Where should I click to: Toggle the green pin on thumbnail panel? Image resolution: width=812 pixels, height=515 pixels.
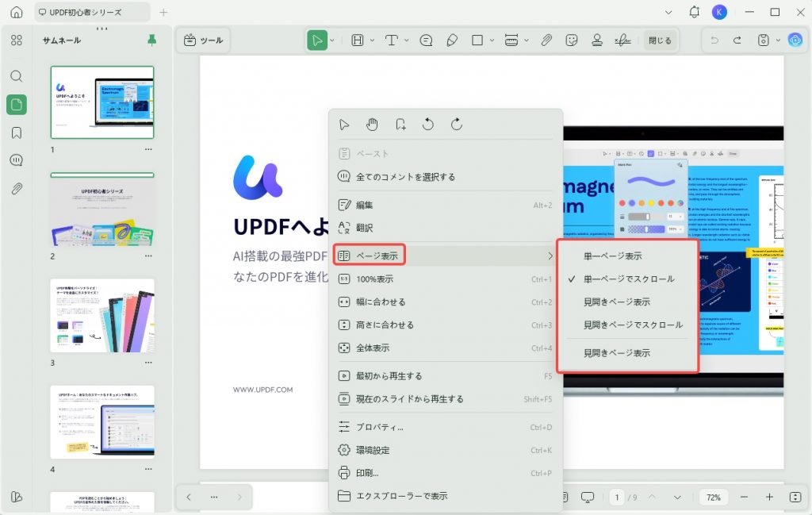tap(151, 40)
